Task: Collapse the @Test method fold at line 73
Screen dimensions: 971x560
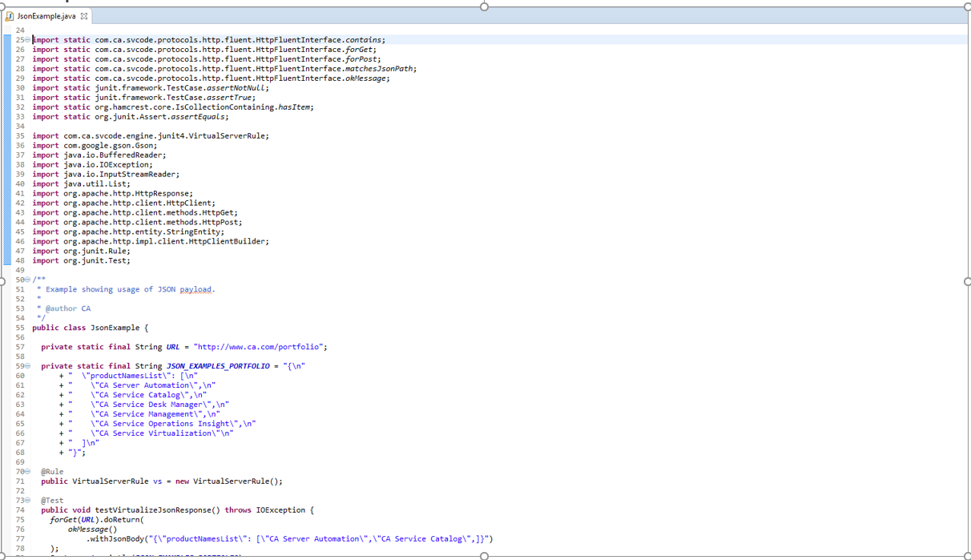Action: pos(28,501)
